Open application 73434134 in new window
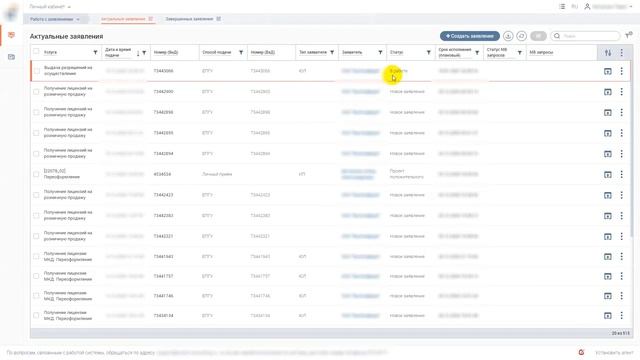 [x=607, y=316]
